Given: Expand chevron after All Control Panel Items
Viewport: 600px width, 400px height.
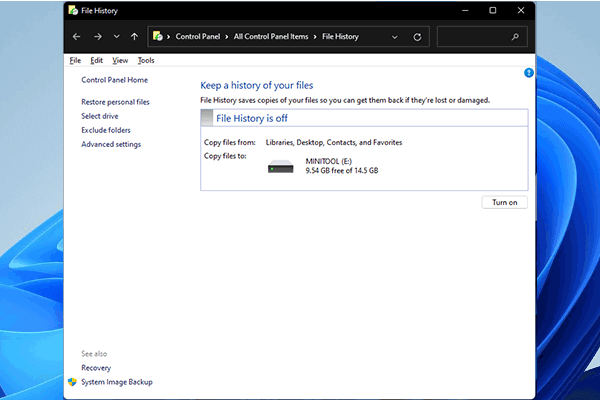Looking at the screenshot, I should pos(315,37).
